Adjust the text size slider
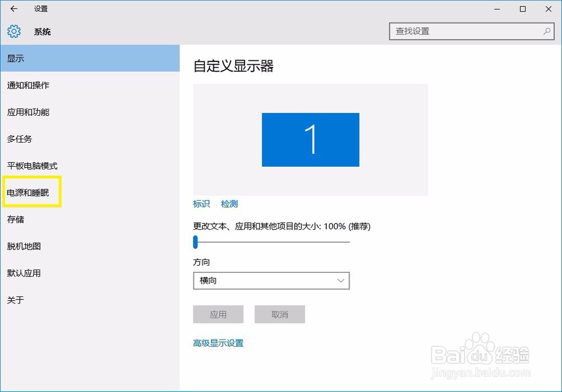 [196, 242]
